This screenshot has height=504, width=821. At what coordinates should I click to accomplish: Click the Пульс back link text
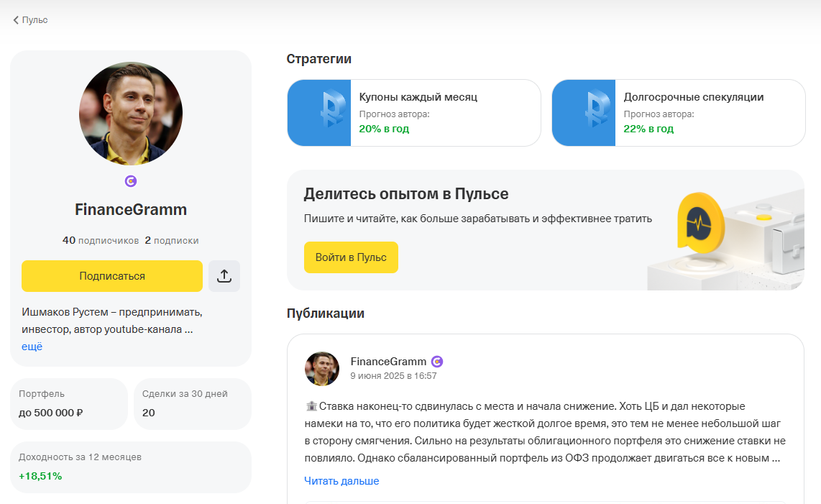click(35, 20)
